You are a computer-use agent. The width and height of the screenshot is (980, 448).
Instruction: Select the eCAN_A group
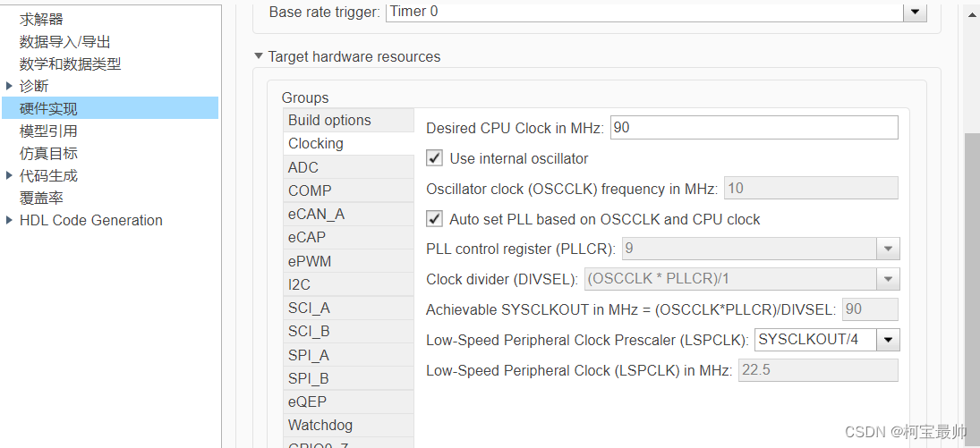(x=316, y=214)
